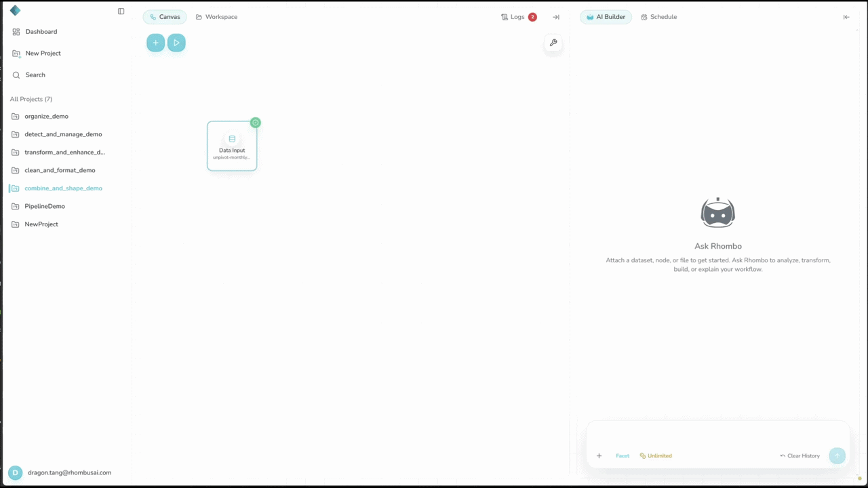Send the message with the arrow button
This screenshot has height=488, width=868.
point(837,456)
